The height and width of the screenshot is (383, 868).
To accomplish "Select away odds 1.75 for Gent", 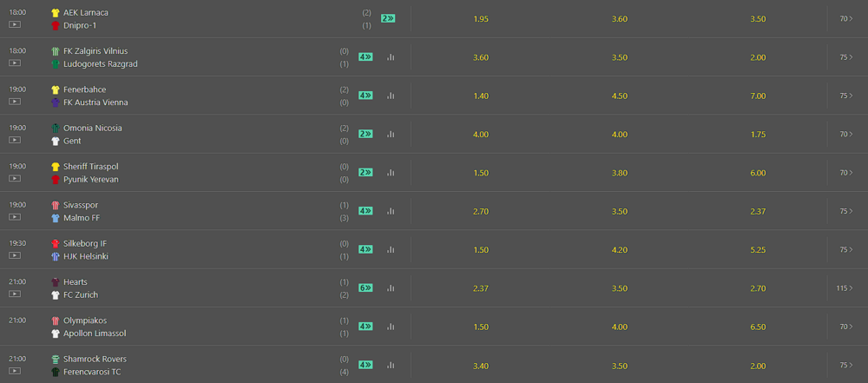I will (758, 134).
